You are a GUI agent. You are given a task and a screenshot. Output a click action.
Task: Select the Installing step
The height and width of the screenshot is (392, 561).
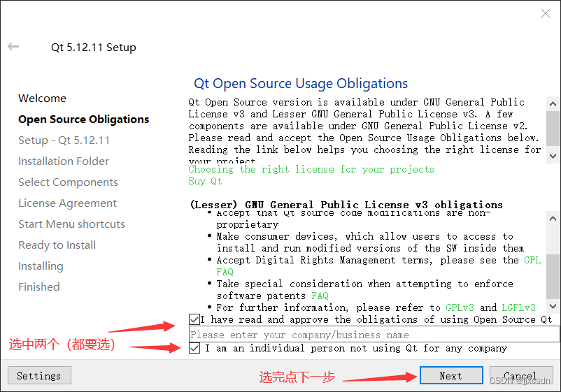coord(41,266)
